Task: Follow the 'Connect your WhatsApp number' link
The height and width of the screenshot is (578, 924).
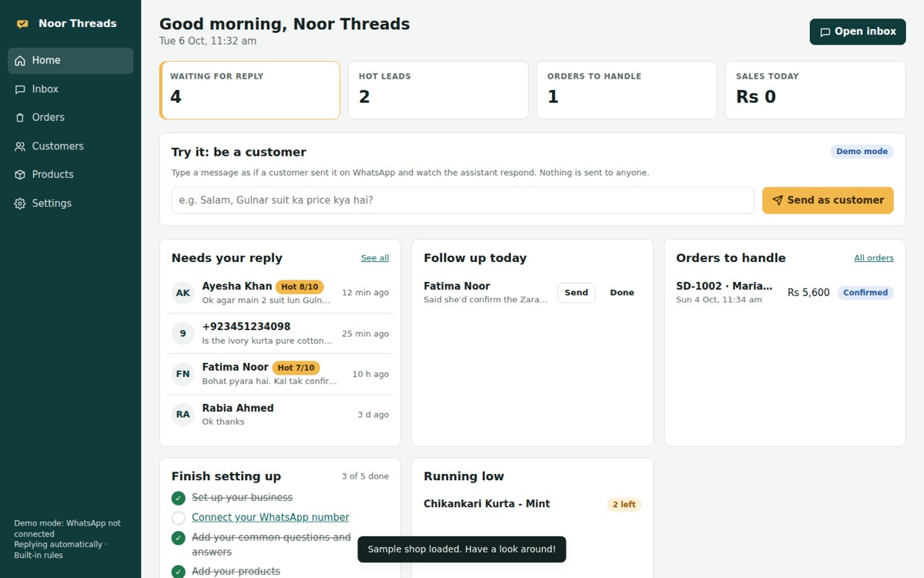Action: 270,518
